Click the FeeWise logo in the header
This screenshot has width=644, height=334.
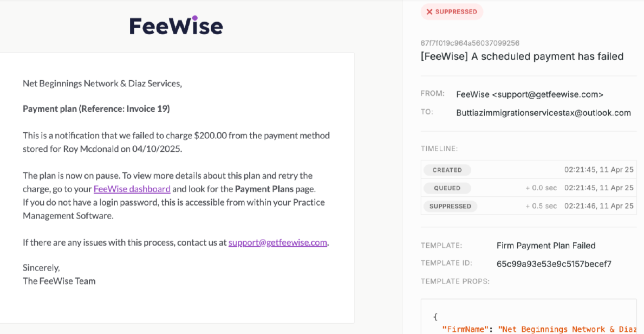coord(176,25)
